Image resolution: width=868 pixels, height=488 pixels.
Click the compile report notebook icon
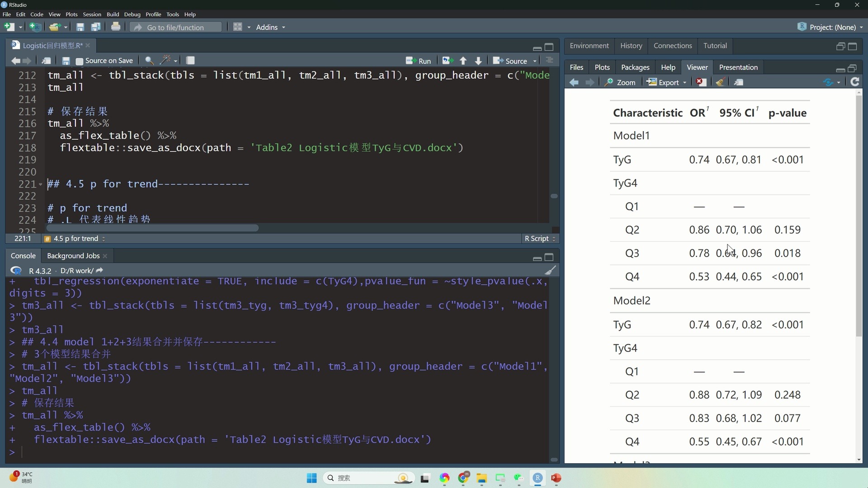pyautogui.click(x=190, y=61)
